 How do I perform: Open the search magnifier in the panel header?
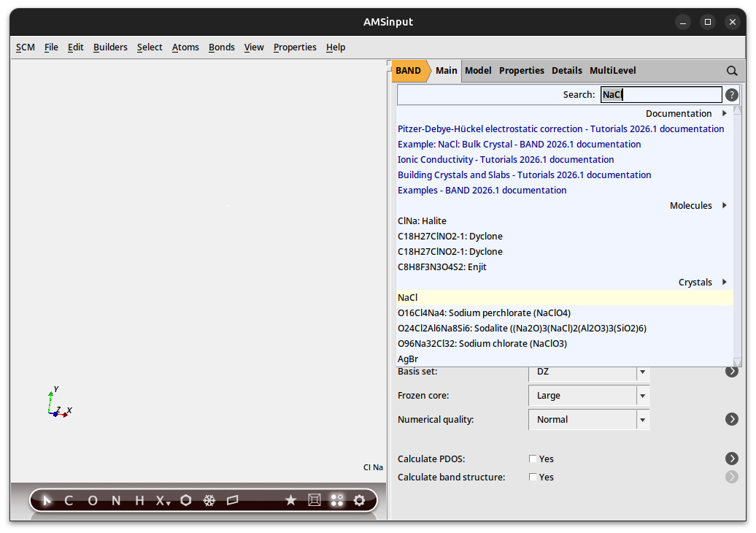(732, 71)
